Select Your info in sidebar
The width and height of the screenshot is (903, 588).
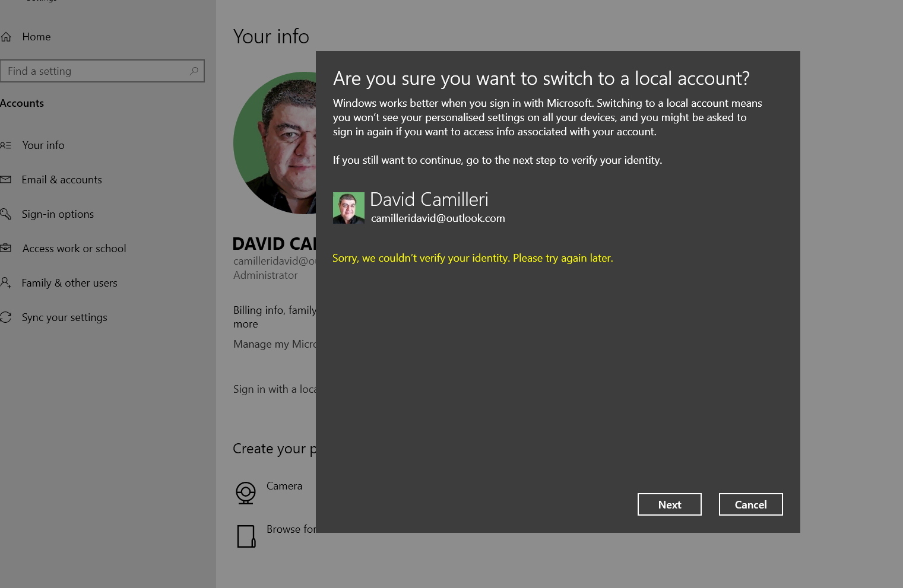43,145
